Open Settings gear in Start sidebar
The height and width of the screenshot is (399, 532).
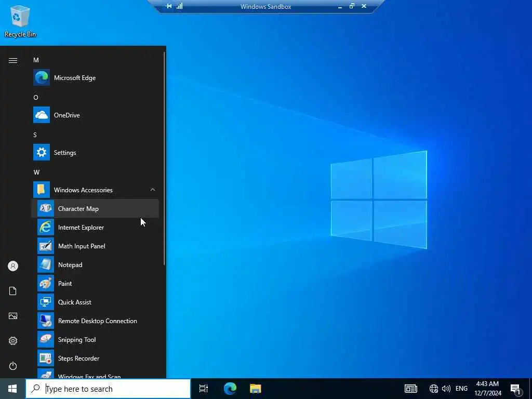13,341
